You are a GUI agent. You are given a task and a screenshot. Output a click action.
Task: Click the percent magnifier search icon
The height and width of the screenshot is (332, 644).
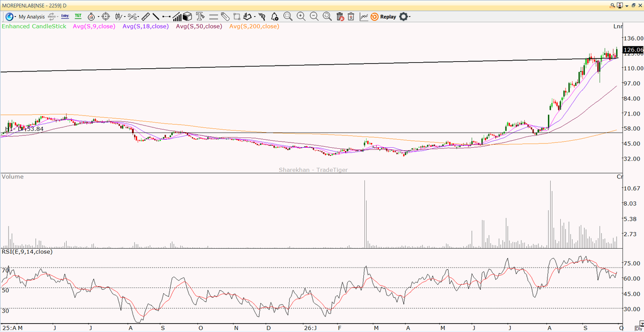coord(263,17)
